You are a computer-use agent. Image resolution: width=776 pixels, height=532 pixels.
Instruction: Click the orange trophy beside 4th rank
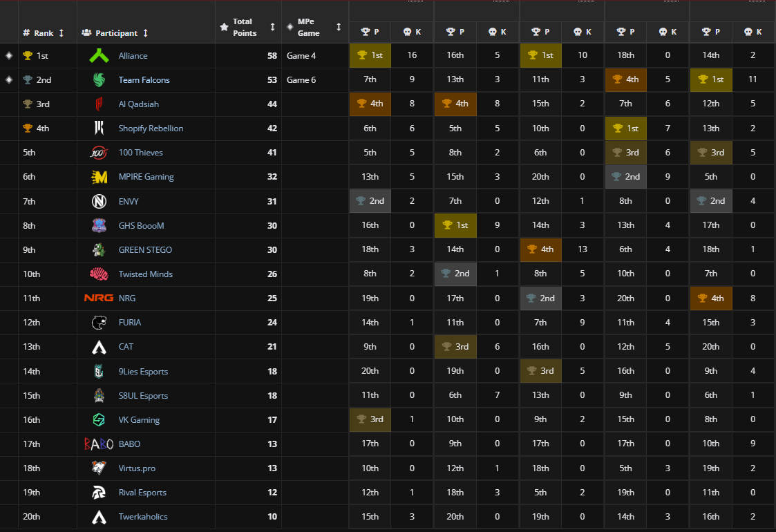(28, 129)
